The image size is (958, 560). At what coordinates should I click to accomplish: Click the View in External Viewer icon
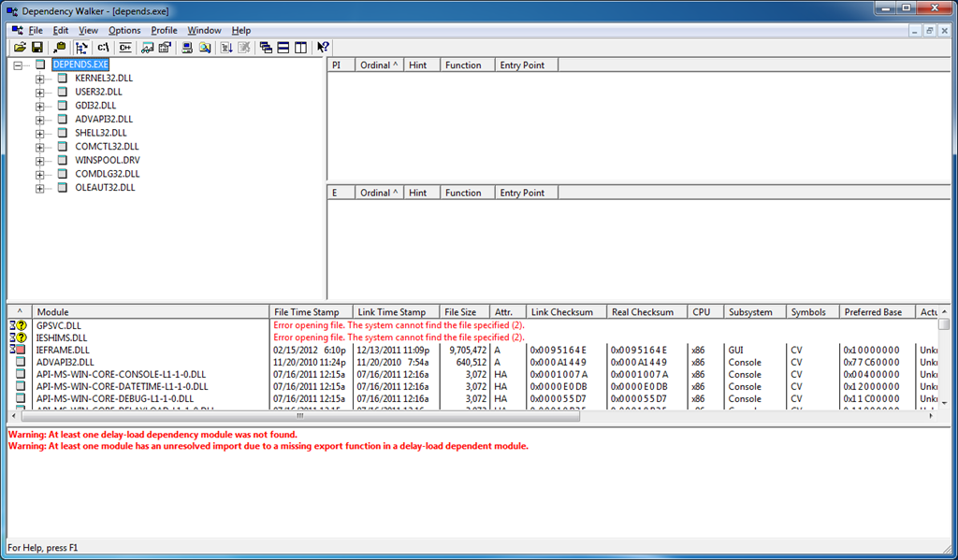point(147,48)
